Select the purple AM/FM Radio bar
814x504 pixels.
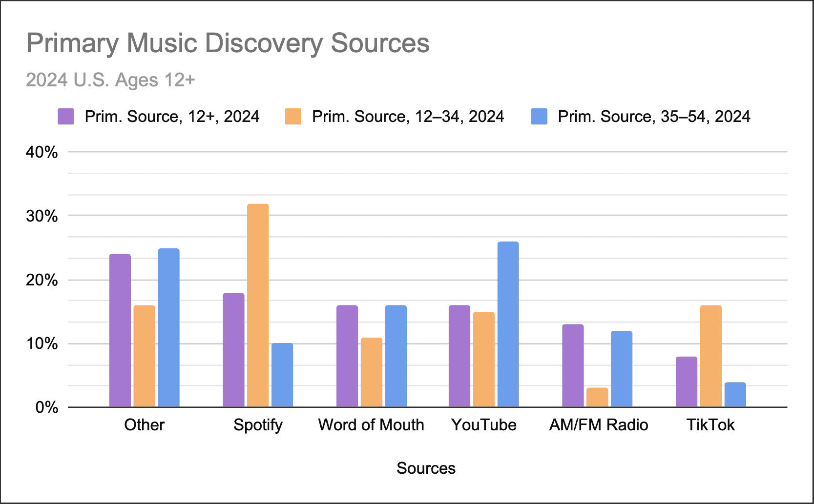pyautogui.click(x=573, y=365)
